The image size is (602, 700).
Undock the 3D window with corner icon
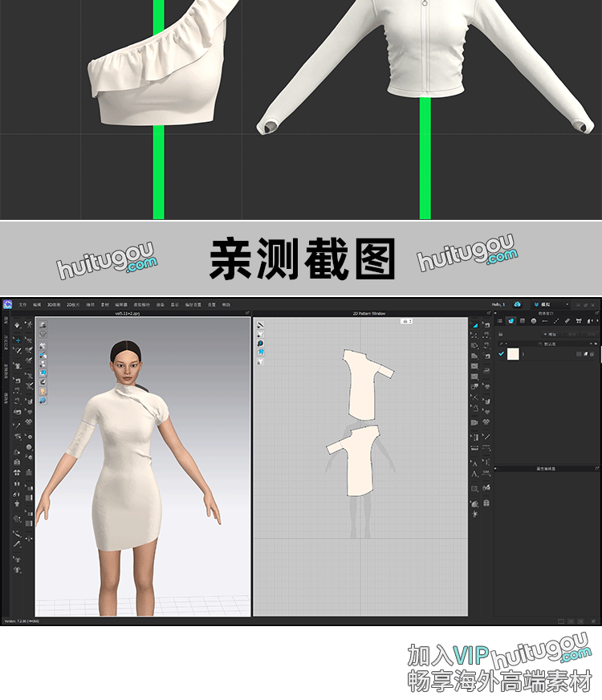[x=247, y=313]
